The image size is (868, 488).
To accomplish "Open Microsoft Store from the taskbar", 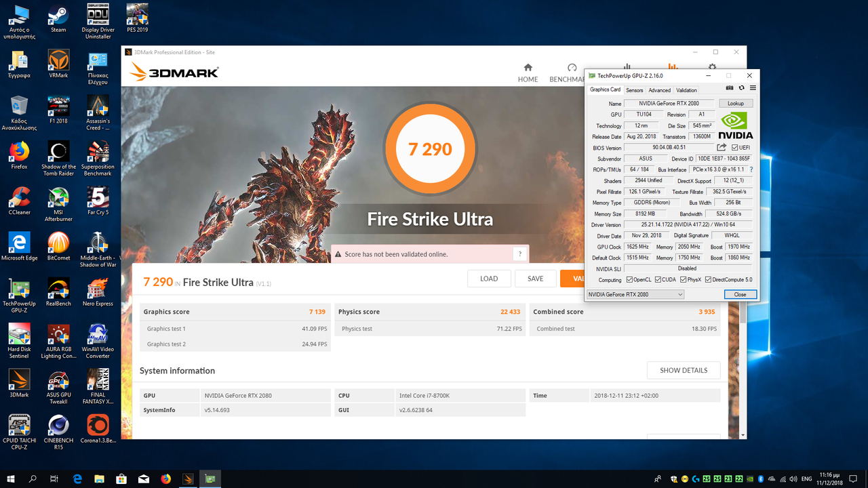I will pos(121,479).
